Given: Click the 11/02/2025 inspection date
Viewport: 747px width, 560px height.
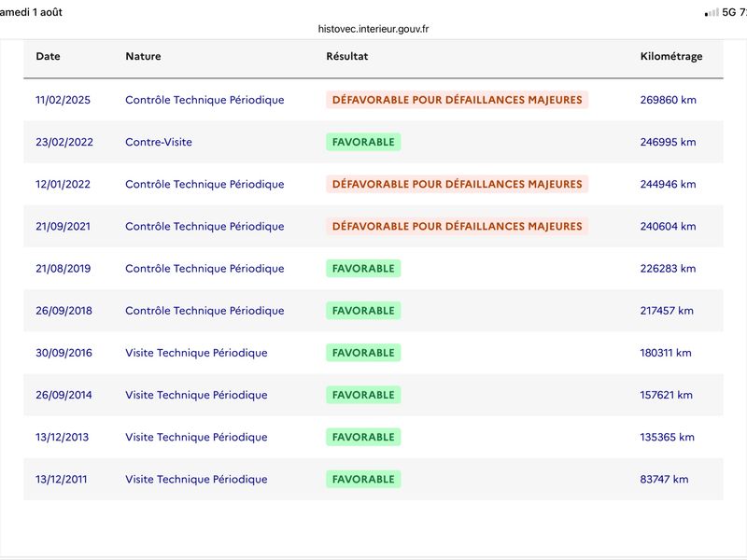Looking at the screenshot, I should pyautogui.click(x=63, y=100).
